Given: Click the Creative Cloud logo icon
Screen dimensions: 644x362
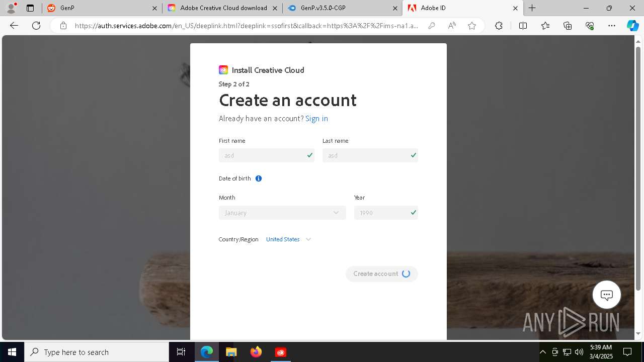Looking at the screenshot, I should (223, 70).
